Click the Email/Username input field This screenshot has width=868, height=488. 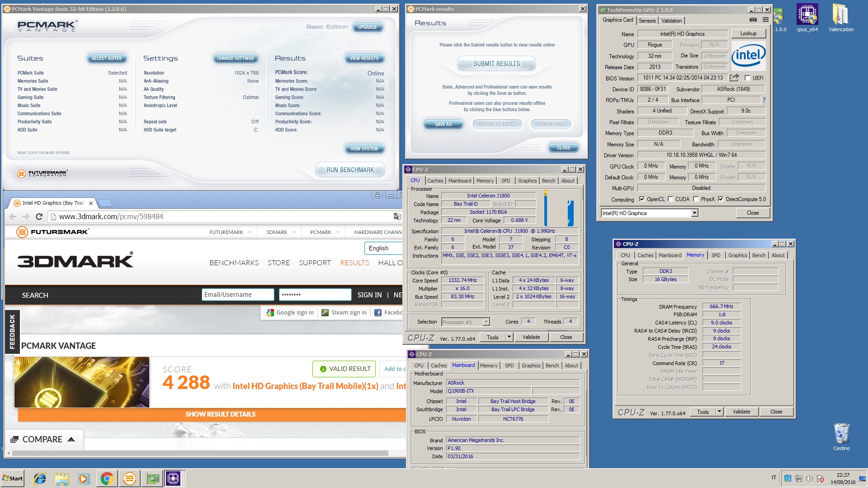(238, 295)
